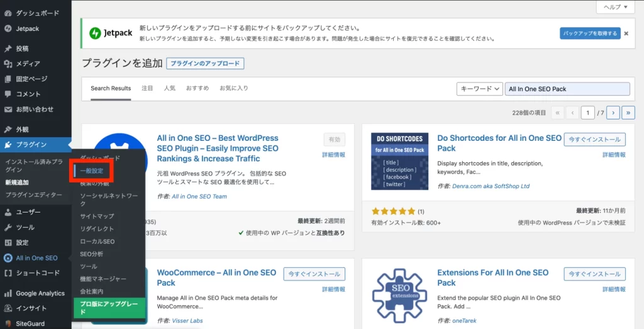Install the Do Shortcodes plugin now

tap(594, 139)
